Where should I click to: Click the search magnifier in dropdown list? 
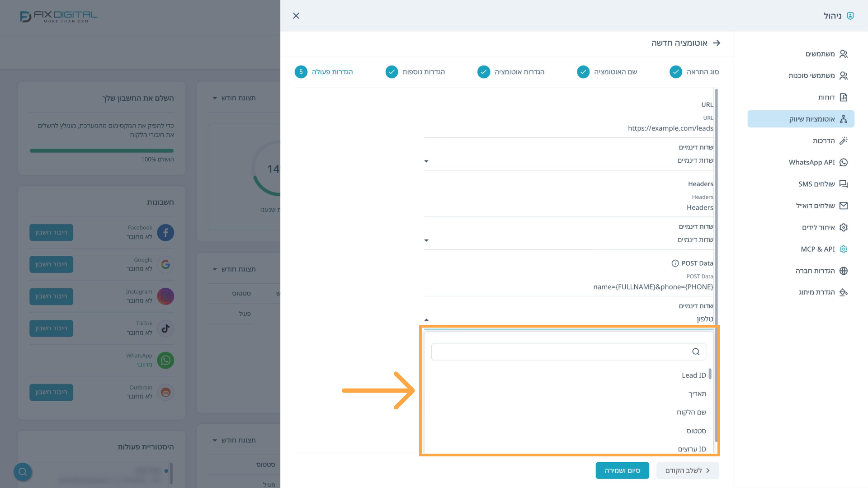[x=696, y=352]
